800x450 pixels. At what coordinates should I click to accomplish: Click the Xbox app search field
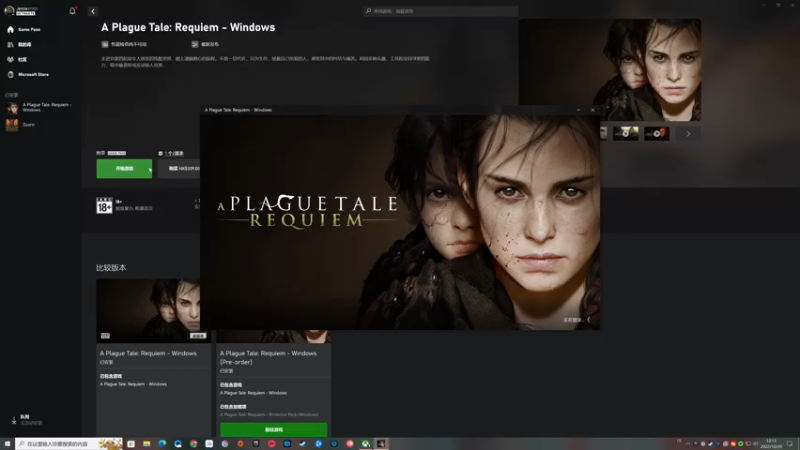point(441,11)
